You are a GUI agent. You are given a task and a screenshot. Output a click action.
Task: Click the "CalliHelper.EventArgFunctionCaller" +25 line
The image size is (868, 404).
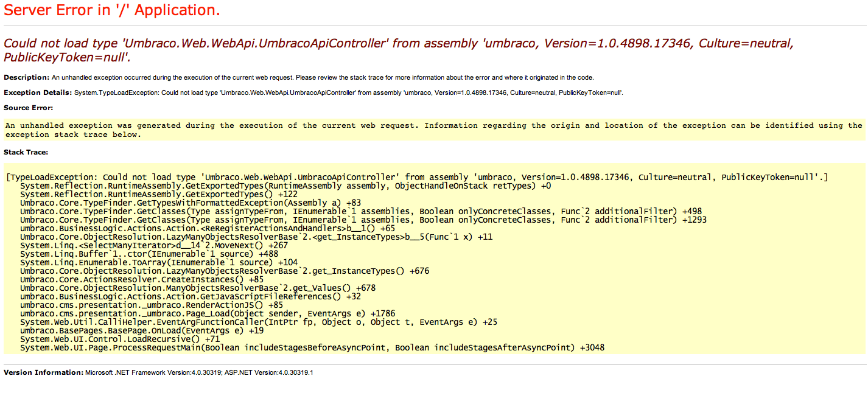pyautogui.click(x=259, y=322)
